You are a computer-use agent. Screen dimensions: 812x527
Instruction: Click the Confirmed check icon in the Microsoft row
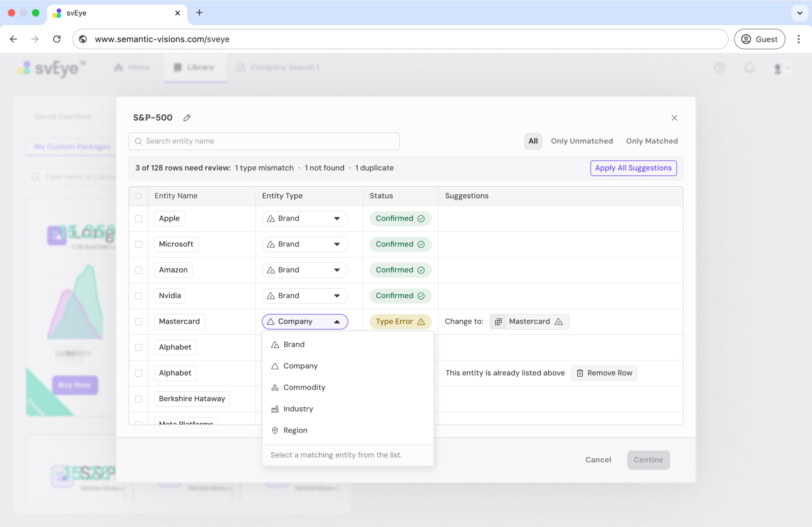click(x=421, y=244)
